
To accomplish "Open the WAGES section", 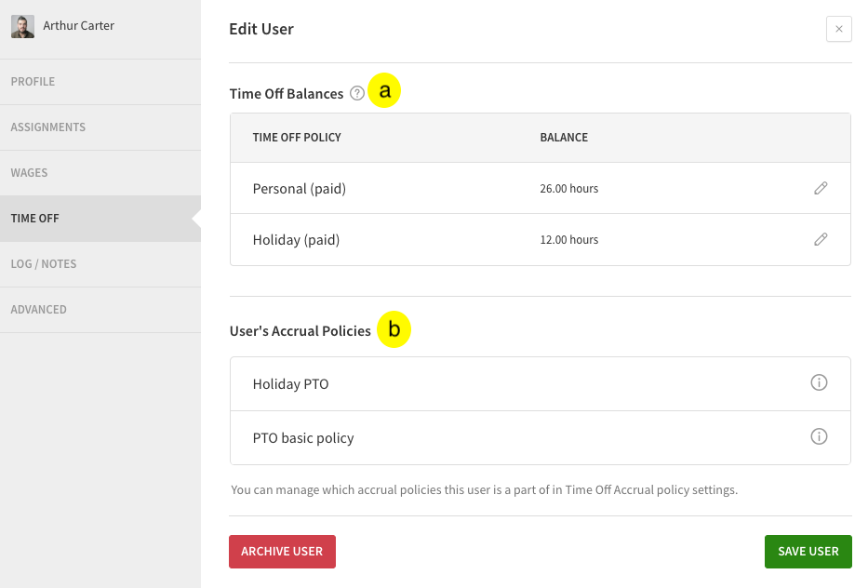I will [x=29, y=173].
